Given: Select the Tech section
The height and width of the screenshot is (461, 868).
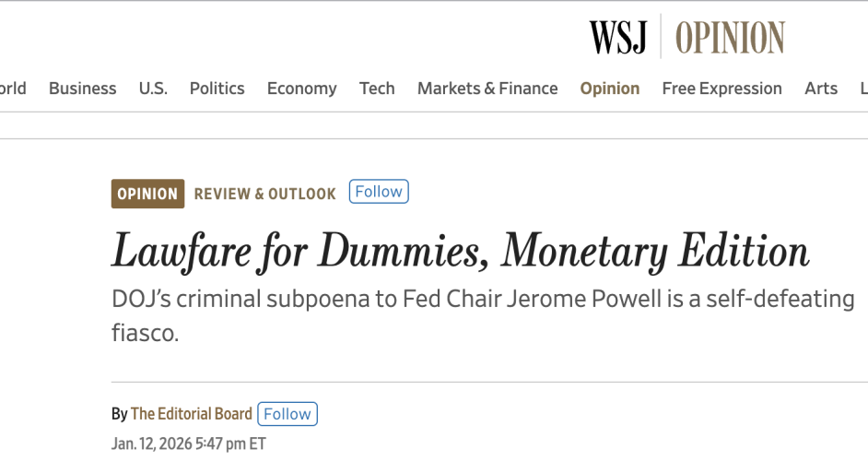Looking at the screenshot, I should 377,89.
